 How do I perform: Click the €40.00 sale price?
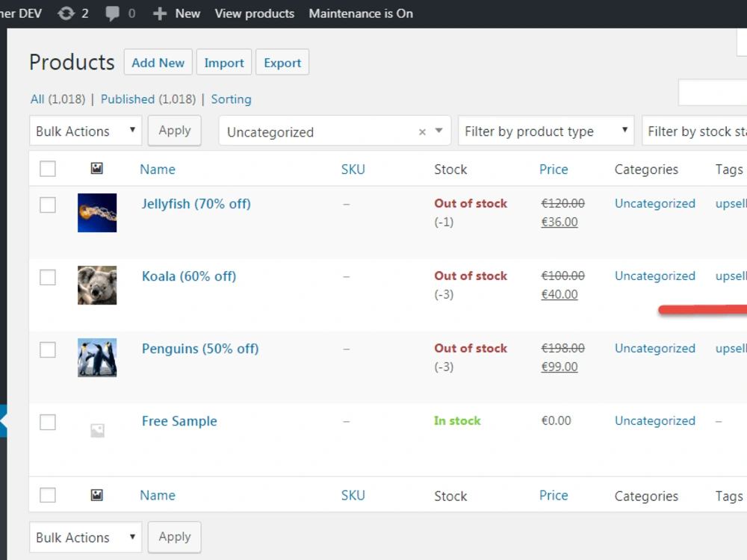[x=560, y=294]
